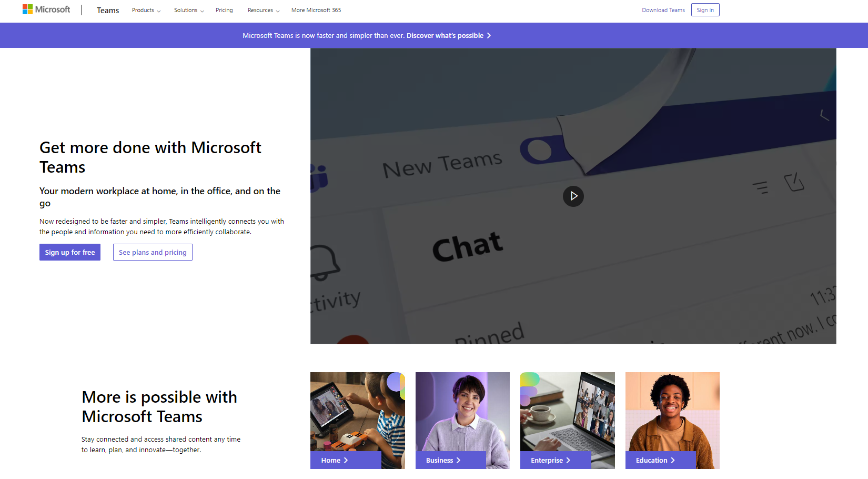
Task: Click the Enterprise label chevron arrow
Action: click(568, 461)
